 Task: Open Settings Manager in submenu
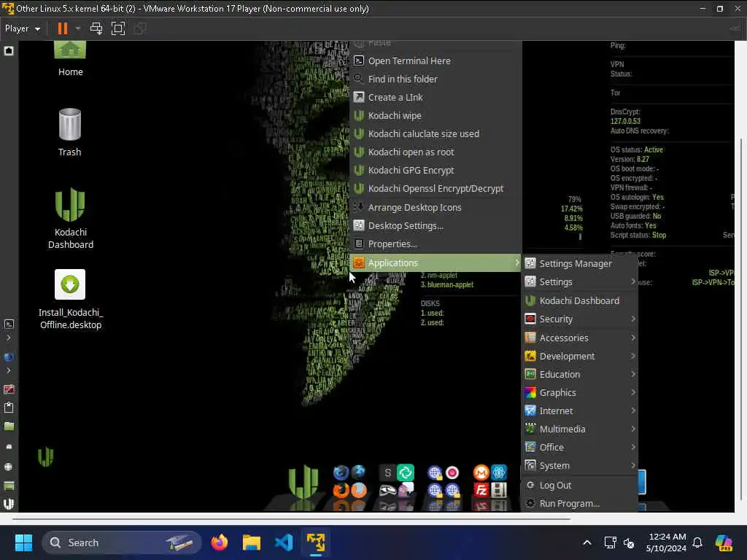580,263
